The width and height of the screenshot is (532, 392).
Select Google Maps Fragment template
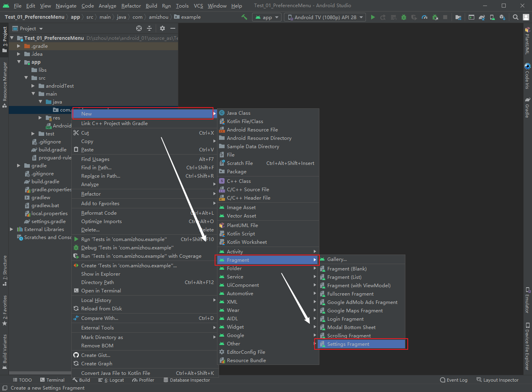coord(362,311)
